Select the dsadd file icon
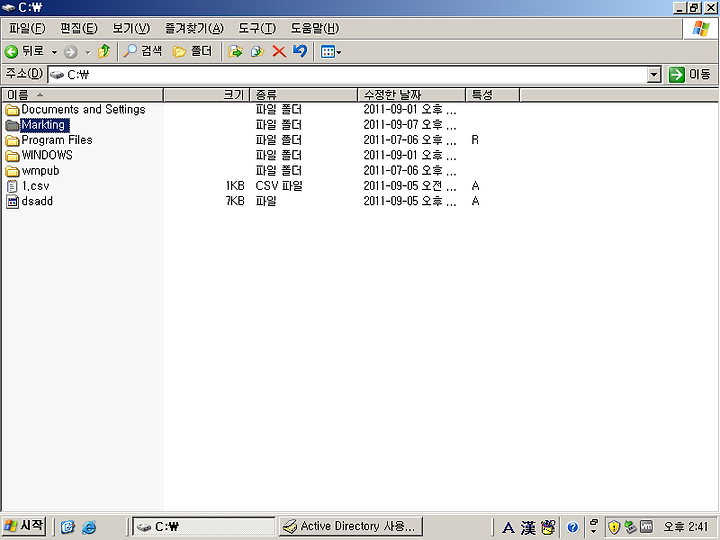720x540 pixels. [12, 202]
